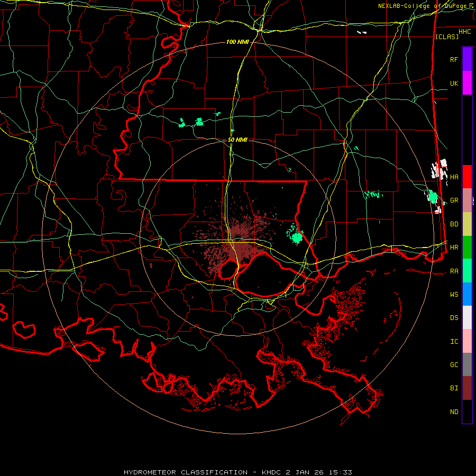The height and width of the screenshot is (476, 476).
Task: Click the 'RF' legend label
Action: click(454, 59)
